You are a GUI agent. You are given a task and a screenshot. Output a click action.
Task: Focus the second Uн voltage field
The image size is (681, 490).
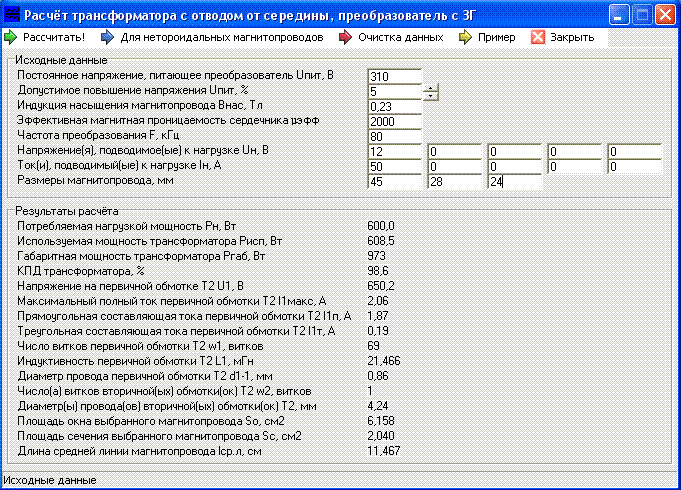454,152
